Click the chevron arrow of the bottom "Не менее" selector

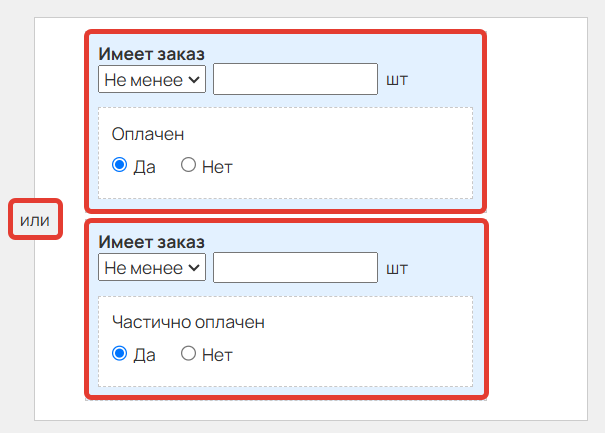point(194,267)
